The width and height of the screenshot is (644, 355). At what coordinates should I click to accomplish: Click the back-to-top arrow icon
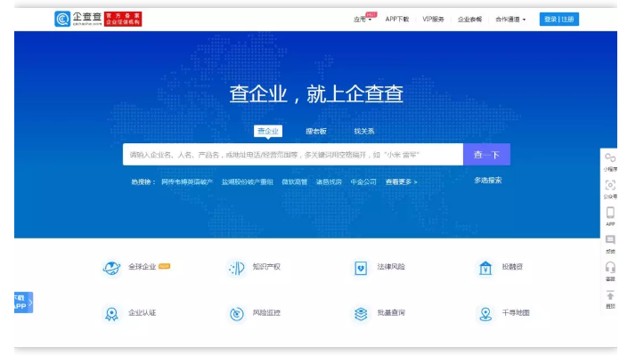click(x=610, y=295)
